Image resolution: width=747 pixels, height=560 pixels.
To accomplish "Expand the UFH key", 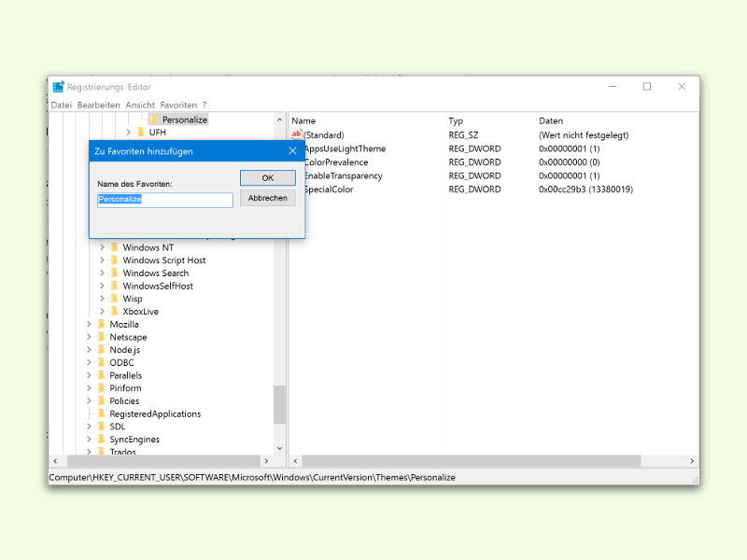I will (x=128, y=132).
